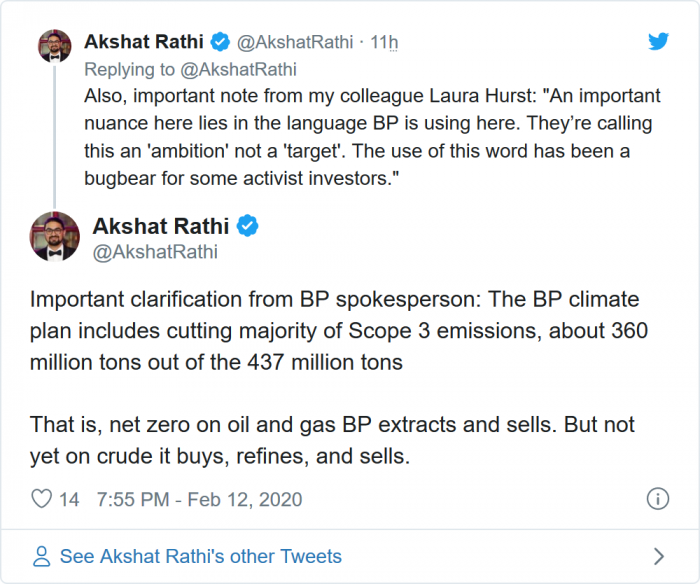Image resolution: width=700 pixels, height=584 pixels.
Task: Click the @AkshatRathi handle in the reply header
Action: [x=299, y=43]
